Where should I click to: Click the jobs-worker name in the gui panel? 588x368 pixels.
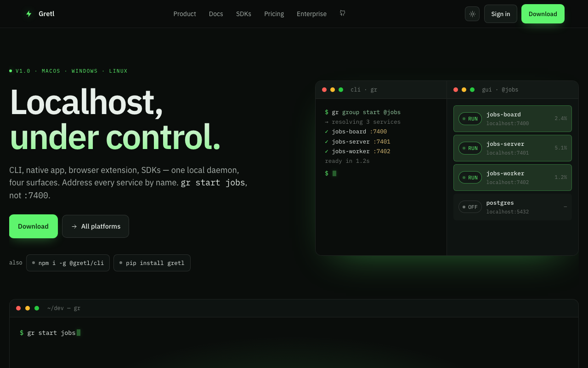pyautogui.click(x=505, y=173)
